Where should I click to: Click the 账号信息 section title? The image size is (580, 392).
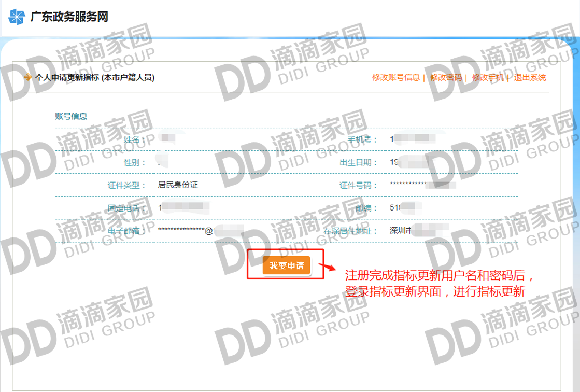[71, 116]
